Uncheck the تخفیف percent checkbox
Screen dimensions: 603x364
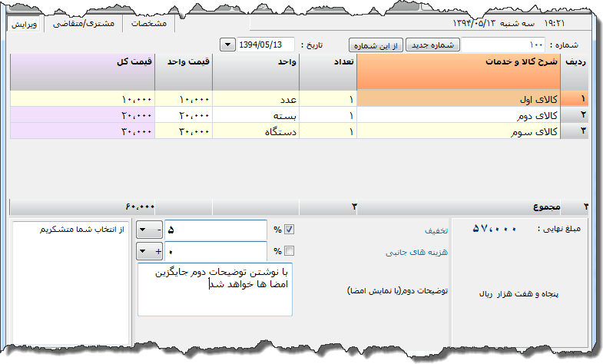[289, 229]
